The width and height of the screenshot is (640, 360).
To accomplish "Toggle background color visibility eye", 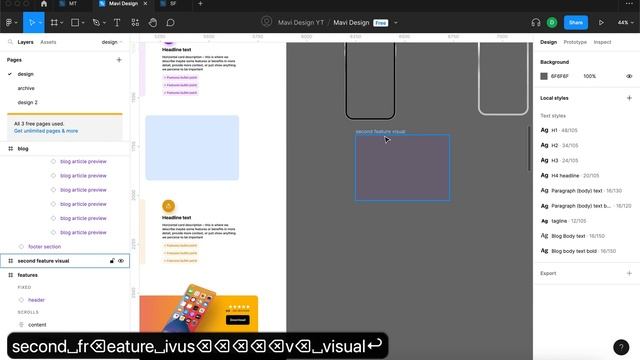I will tap(629, 76).
